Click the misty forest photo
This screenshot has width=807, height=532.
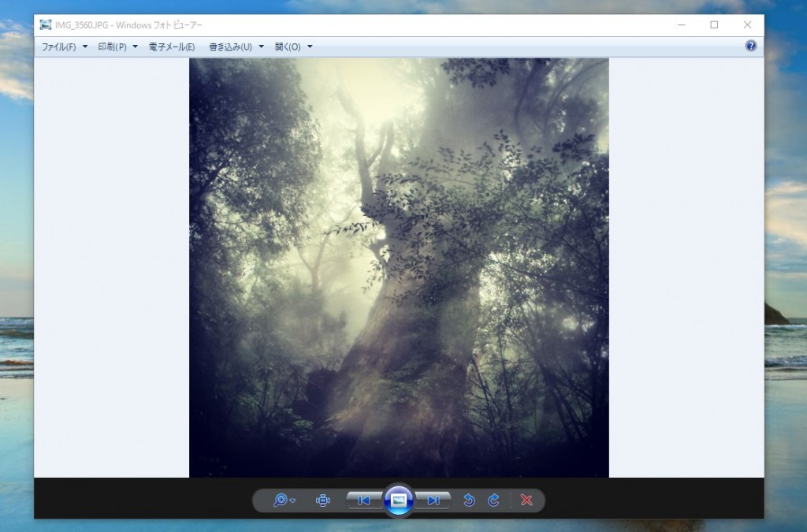399,268
